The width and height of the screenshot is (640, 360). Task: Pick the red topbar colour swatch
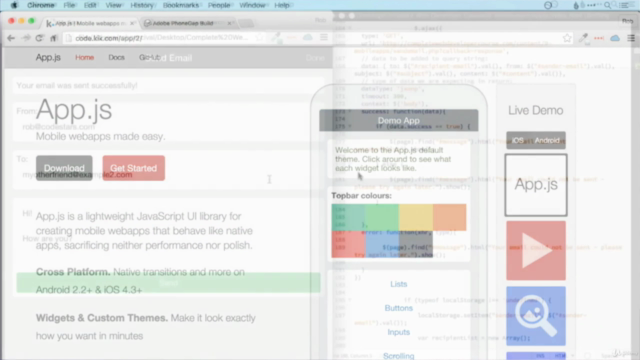[x=348, y=244]
